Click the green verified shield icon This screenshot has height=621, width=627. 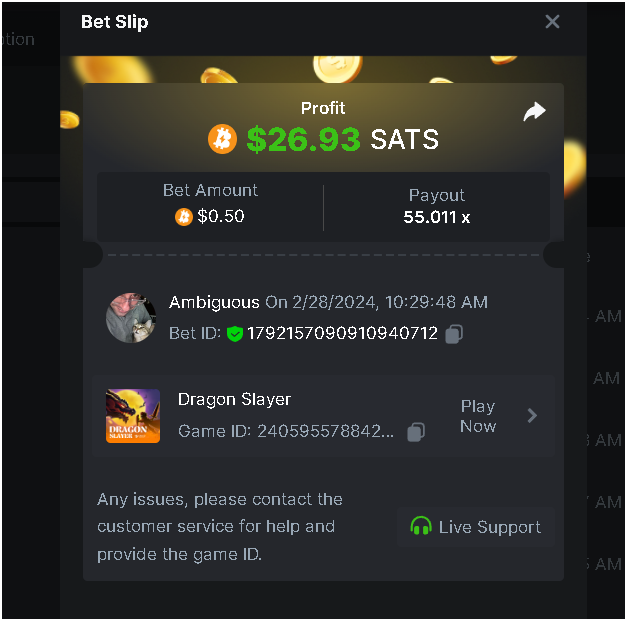(235, 334)
